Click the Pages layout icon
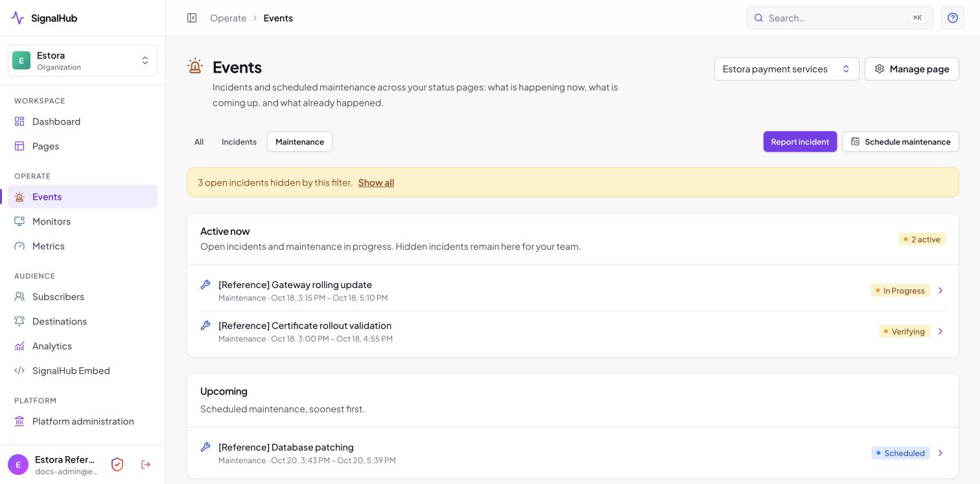This screenshot has width=980, height=484. pyautogui.click(x=19, y=146)
